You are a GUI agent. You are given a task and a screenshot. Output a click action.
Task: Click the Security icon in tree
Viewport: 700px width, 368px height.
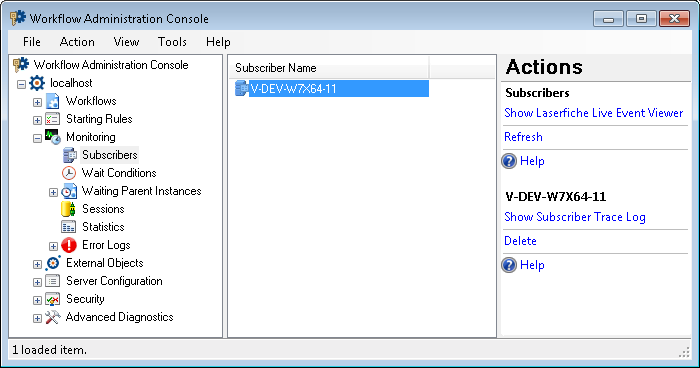click(52, 299)
